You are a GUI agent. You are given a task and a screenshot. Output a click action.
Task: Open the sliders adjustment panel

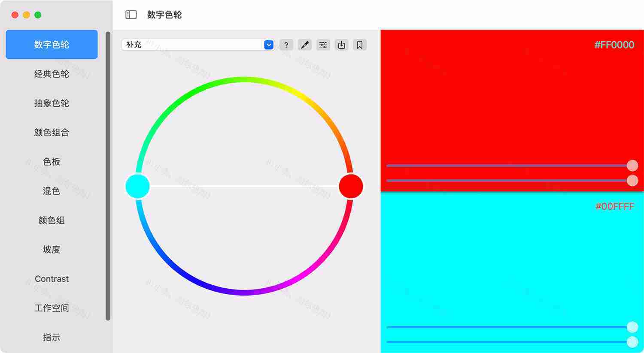click(x=323, y=44)
